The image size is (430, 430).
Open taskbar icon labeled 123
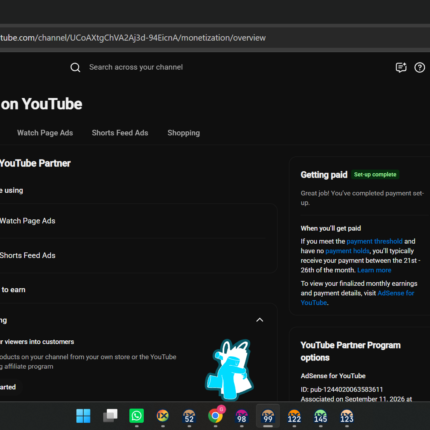[x=347, y=416]
